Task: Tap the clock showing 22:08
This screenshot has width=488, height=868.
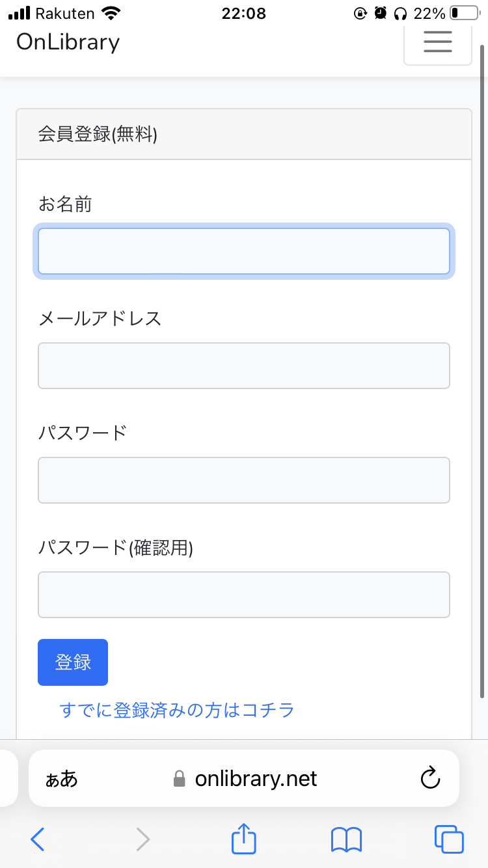Action: pos(244,13)
